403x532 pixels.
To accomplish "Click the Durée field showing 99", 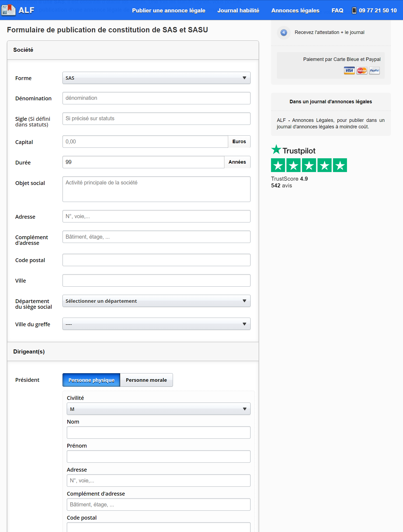I will [143, 162].
